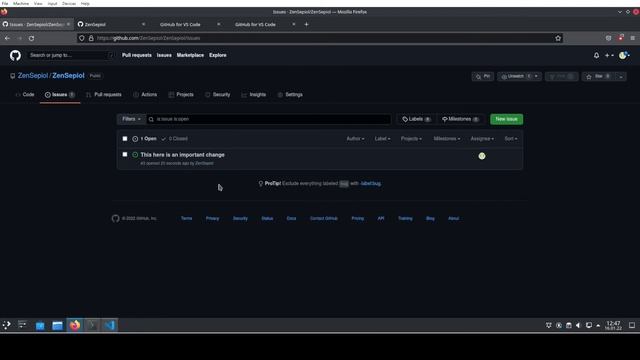Focus the Search or jump to field
Viewport: 640px width, 360px height.
pyautogui.click(x=70, y=55)
